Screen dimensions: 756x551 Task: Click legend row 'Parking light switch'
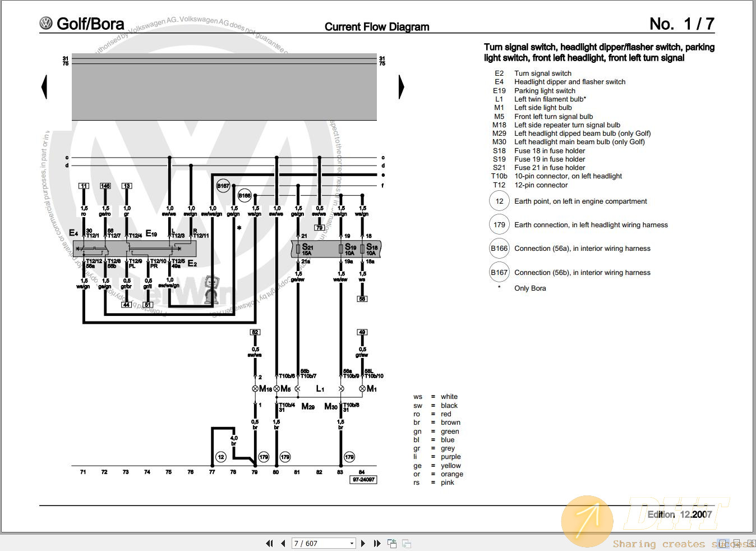click(545, 90)
